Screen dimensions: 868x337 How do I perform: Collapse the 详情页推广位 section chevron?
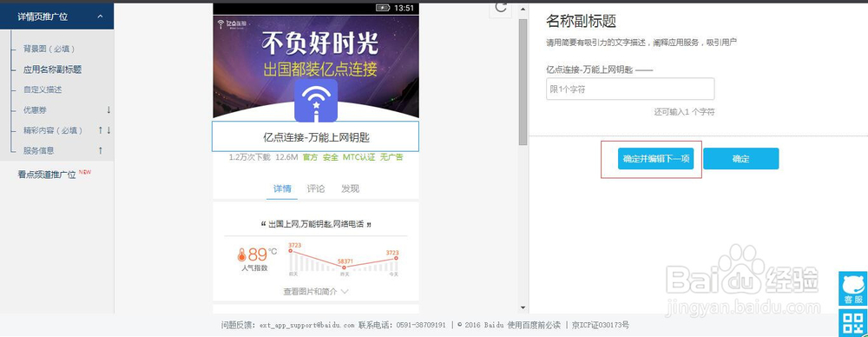pos(100,17)
